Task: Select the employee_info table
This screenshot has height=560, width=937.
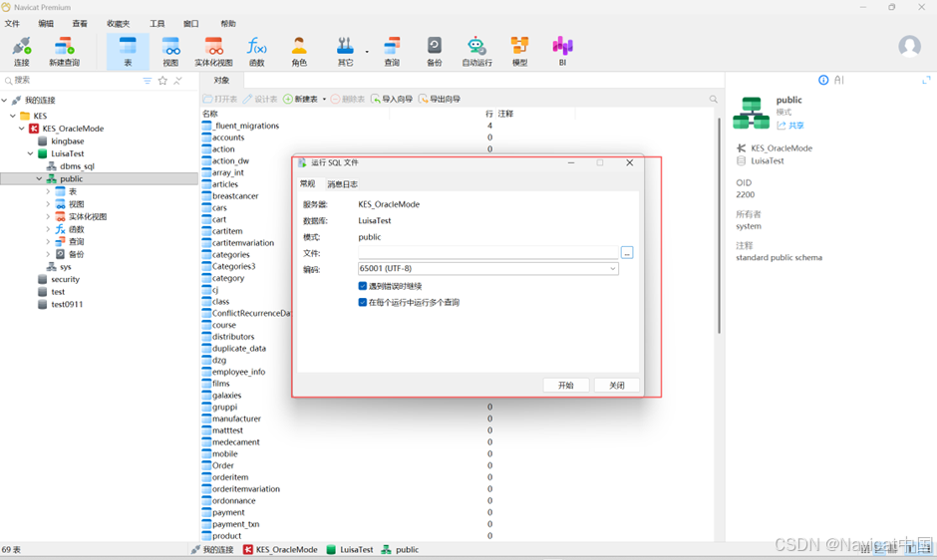Action: [238, 372]
